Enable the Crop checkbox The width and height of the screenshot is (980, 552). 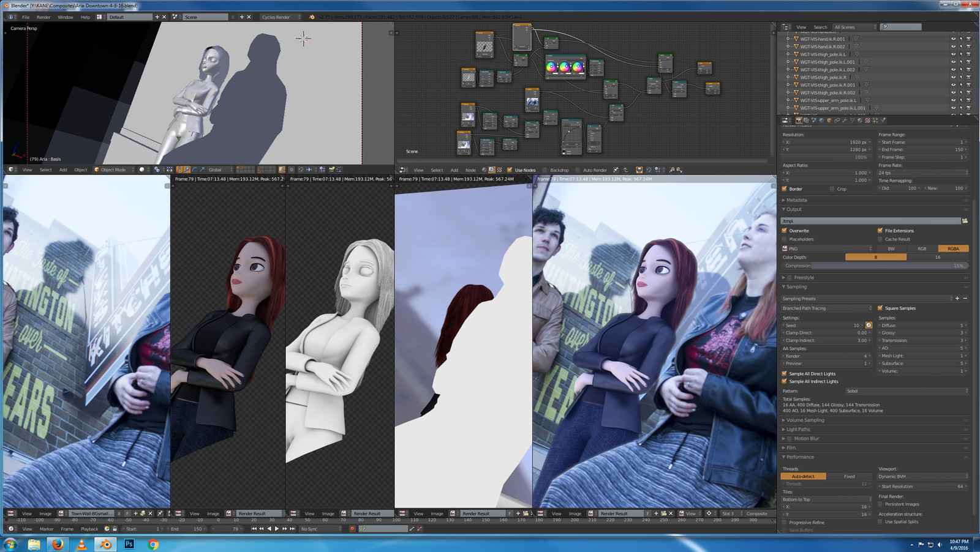(832, 188)
